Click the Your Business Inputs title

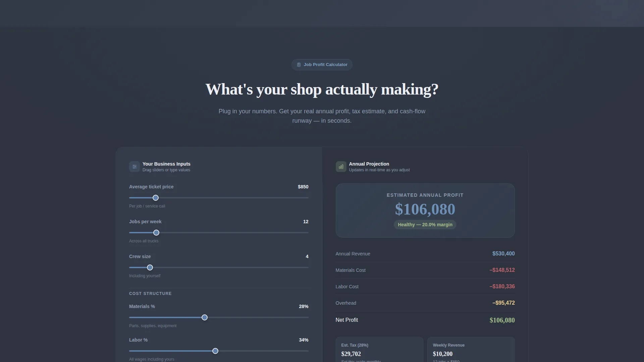coord(166,164)
